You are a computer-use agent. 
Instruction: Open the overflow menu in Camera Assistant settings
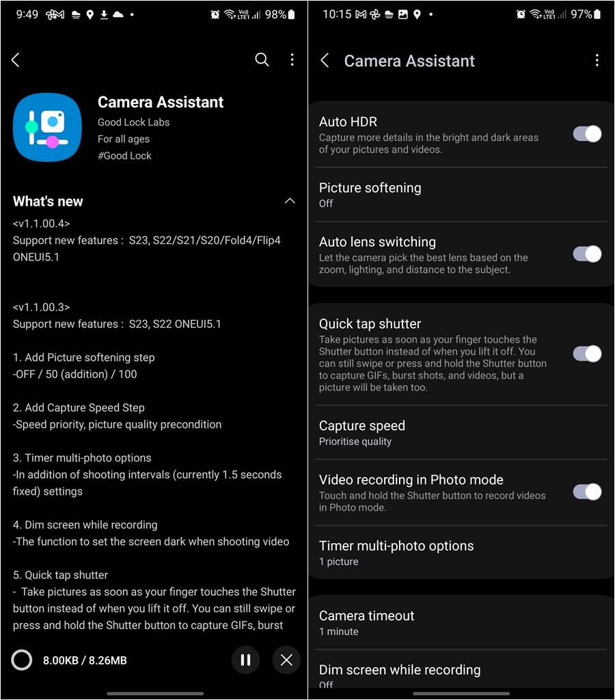coord(597,60)
